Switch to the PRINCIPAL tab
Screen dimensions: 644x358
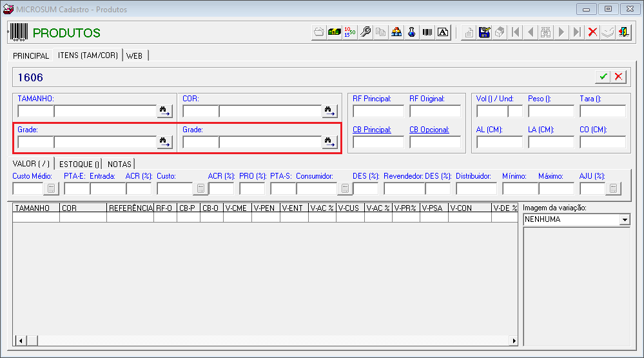click(x=31, y=55)
